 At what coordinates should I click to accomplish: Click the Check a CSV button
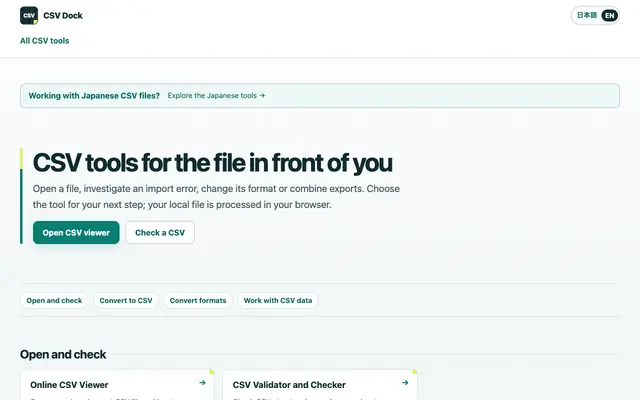click(160, 233)
